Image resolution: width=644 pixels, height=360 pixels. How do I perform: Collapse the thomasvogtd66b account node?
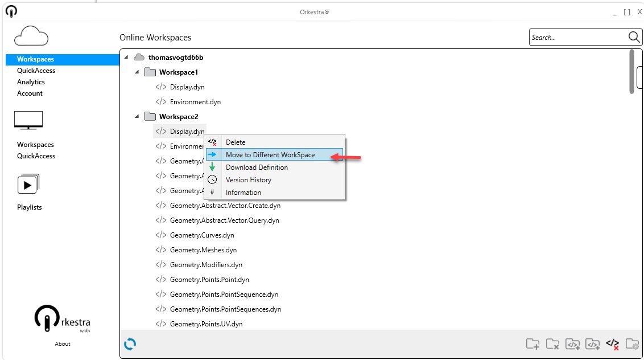click(x=126, y=57)
